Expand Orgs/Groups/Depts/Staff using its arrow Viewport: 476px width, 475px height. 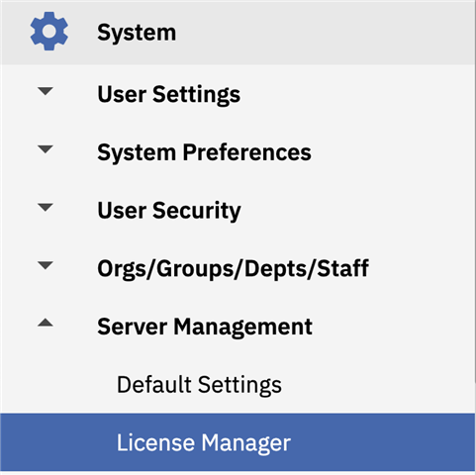tap(46, 265)
